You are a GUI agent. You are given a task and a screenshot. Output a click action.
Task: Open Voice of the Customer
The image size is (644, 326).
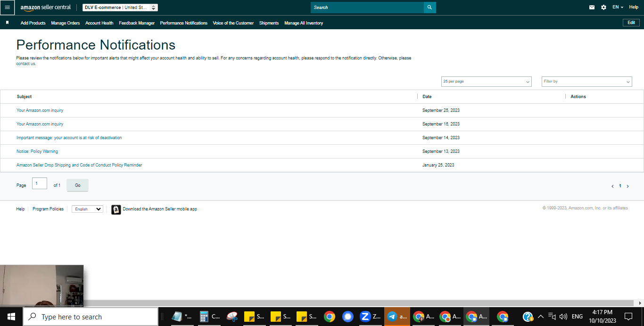(x=233, y=23)
